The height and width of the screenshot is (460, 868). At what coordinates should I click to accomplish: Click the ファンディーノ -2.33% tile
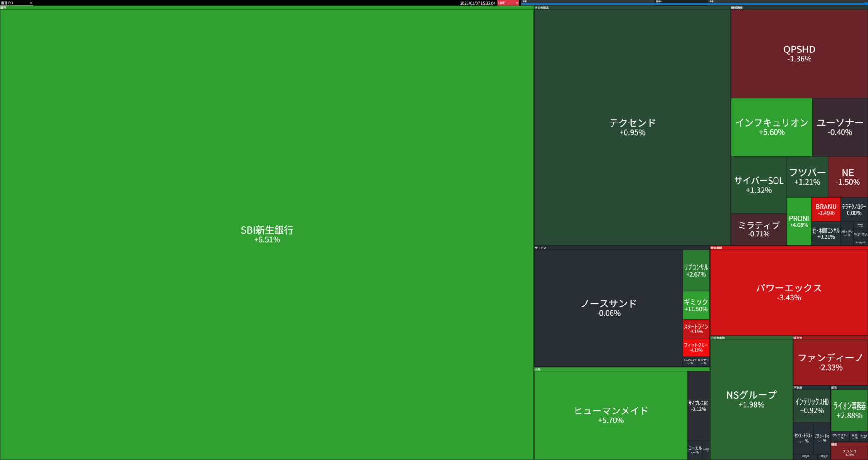click(x=830, y=362)
